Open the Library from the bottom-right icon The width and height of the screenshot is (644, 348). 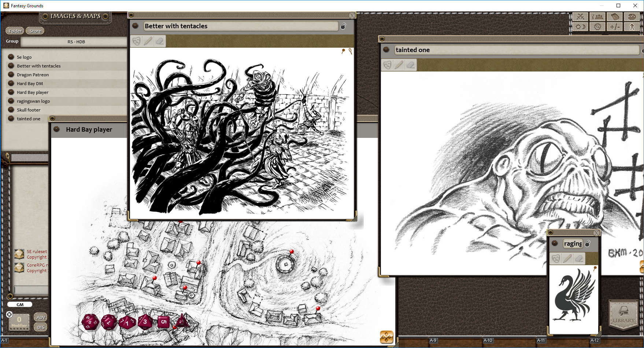point(624,315)
